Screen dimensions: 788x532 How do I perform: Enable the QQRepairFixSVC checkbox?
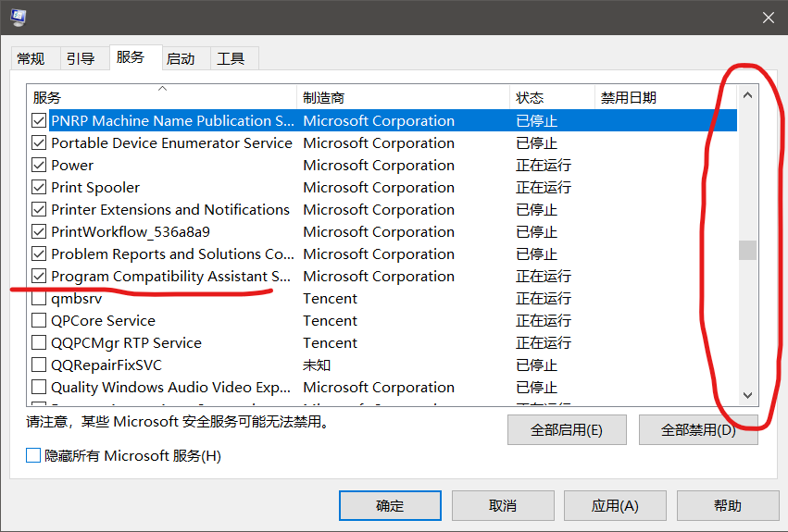39,365
